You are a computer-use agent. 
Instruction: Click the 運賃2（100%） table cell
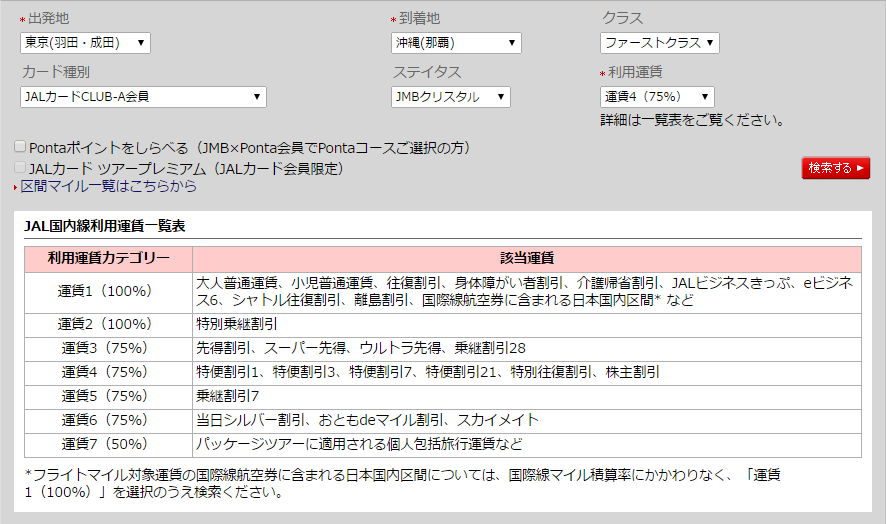pos(108,326)
